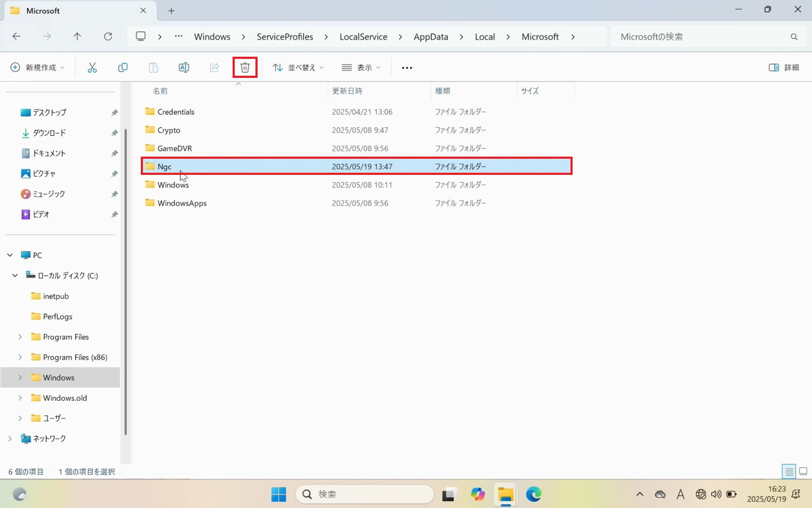Switch to large thumbnails view icon in status bar

tap(803, 471)
